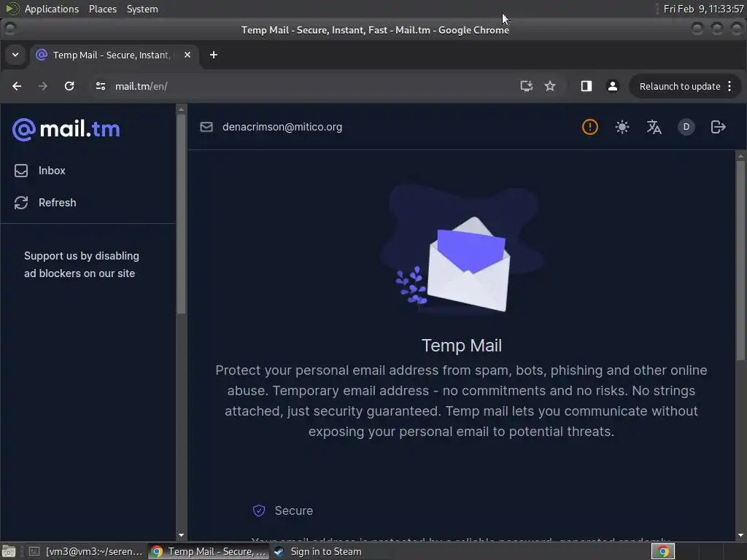Open Chrome three-dot menu
The height and width of the screenshot is (560, 747).
click(729, 86)
